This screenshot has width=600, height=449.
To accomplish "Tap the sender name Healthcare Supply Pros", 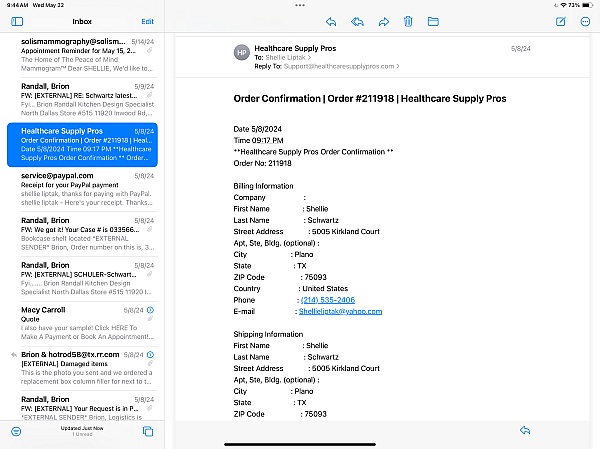I will [x=295, y=48].
